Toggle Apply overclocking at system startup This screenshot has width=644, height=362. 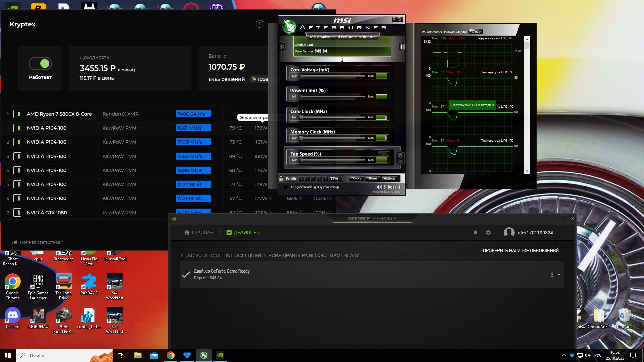pos(286,187)
